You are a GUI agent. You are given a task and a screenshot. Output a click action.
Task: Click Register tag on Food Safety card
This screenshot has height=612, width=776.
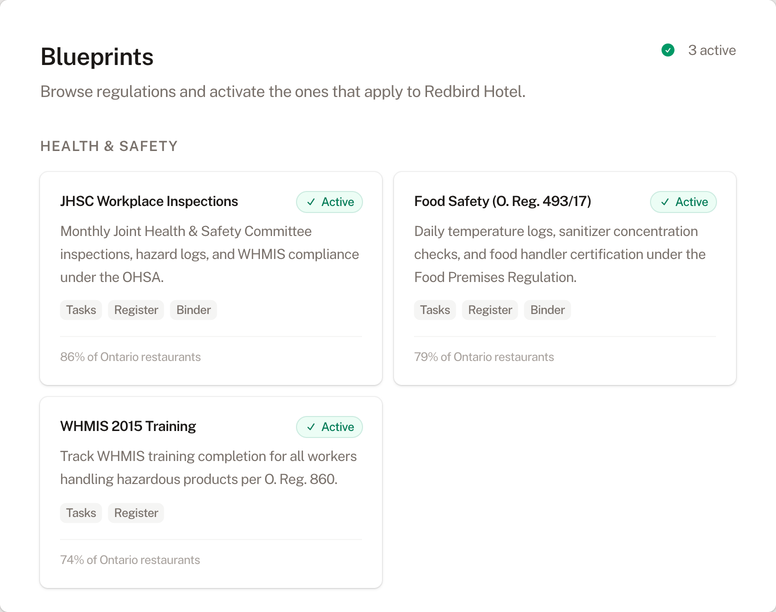point(490,310)
